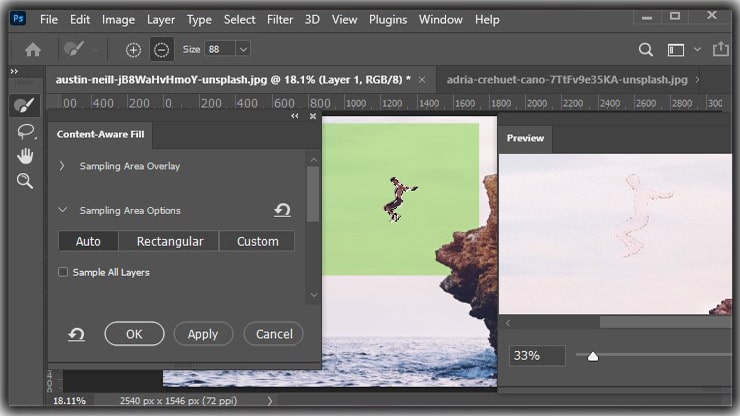Click the document dimensions status text
Screen dimensions: 740x416
[x=178, y=401]
